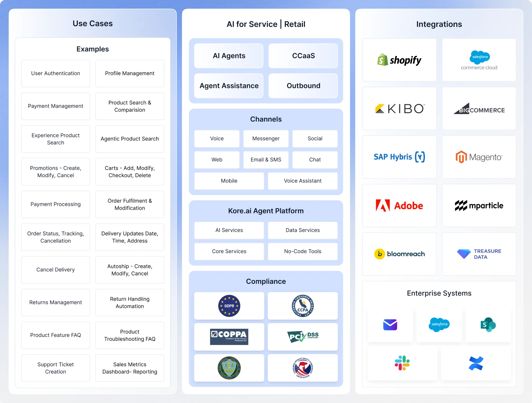Click Product Troubleshooting FAQ
532x403 pixels.
click(130, 335)
